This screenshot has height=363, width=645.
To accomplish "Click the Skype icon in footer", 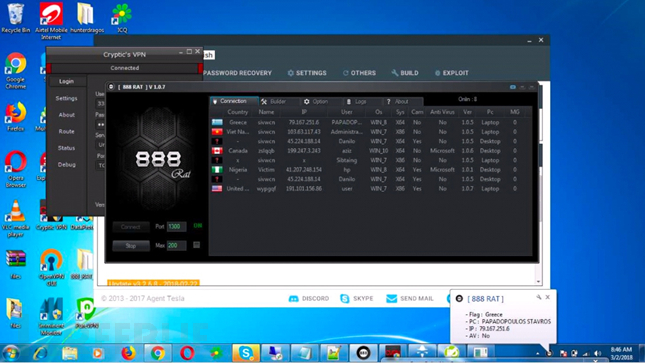I will [345, 299].
